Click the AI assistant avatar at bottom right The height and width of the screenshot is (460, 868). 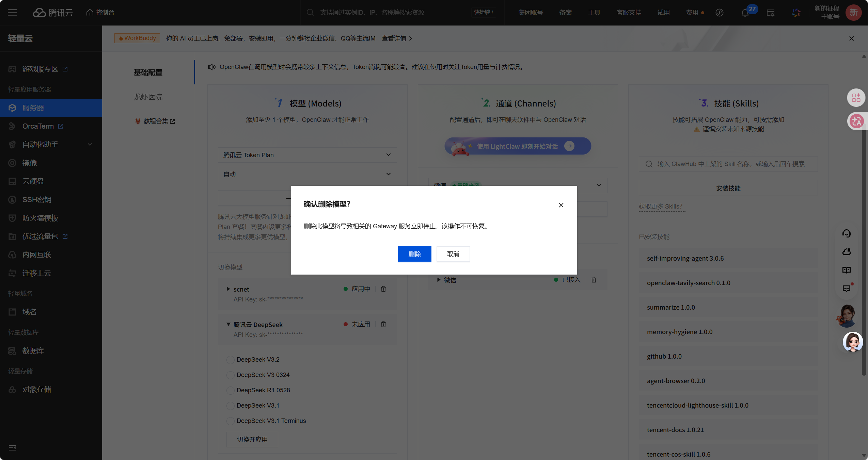point(853,342)
